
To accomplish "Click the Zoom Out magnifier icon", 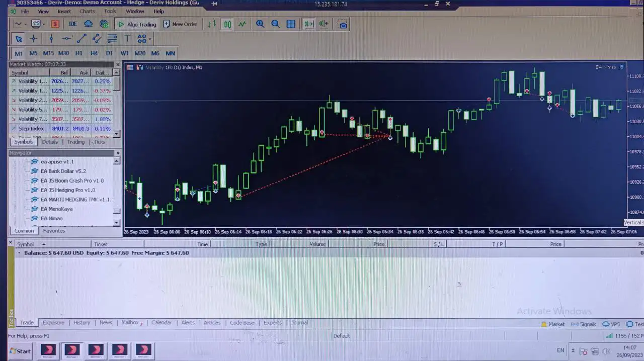I will 275,24.
